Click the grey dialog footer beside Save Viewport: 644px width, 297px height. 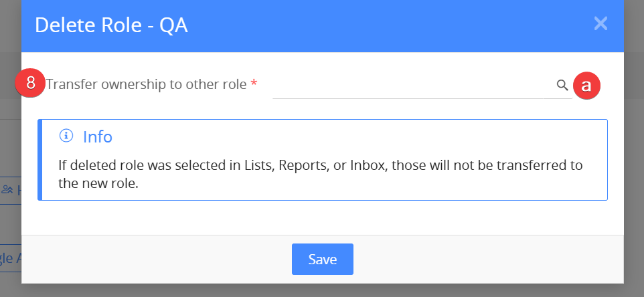485,259
